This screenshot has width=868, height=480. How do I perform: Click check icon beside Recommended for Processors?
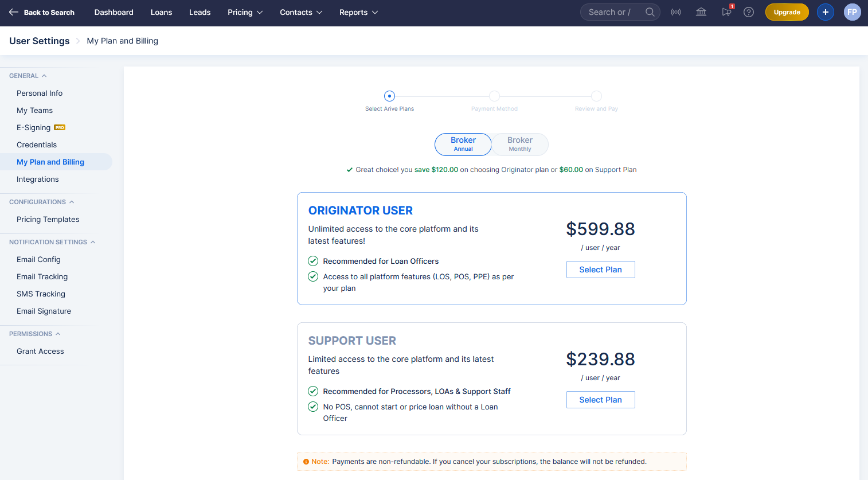pyautogui.click(x=313, y=391)
